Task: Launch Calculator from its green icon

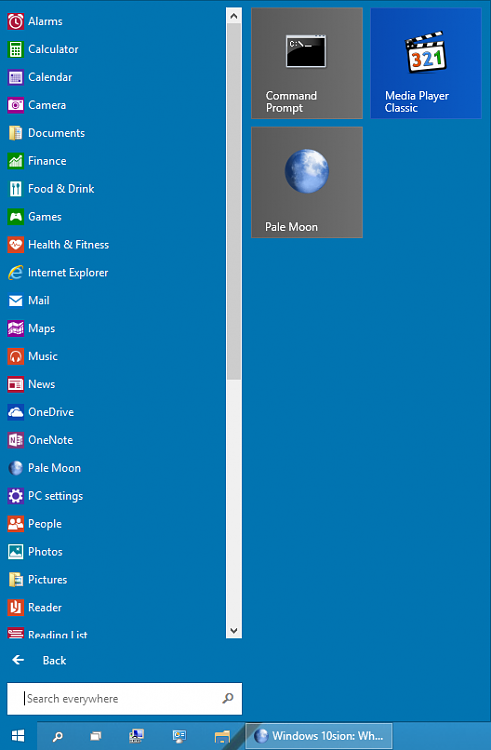Action: pos(15,49)
